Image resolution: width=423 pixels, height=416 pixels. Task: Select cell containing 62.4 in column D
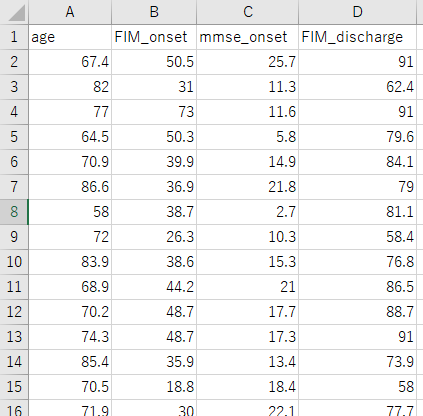tap(357, 87)
